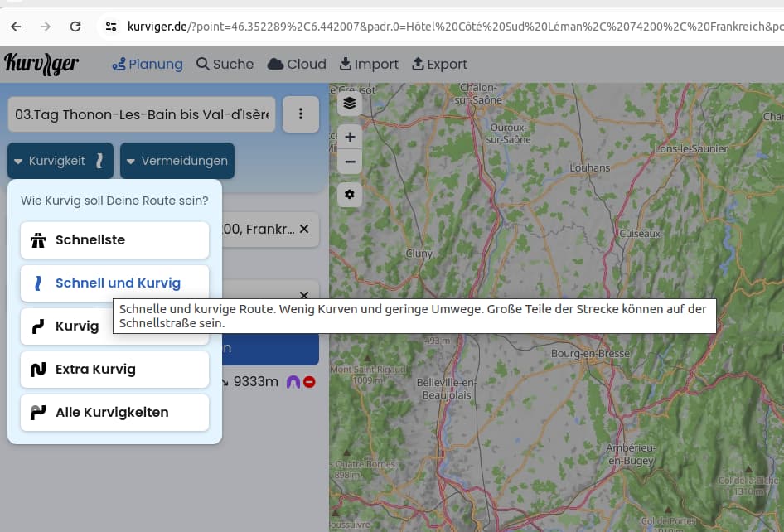This screenshot has width=784, height=532.
Task: Open the three-dot route options menu
Action: [x=301, y=114]
